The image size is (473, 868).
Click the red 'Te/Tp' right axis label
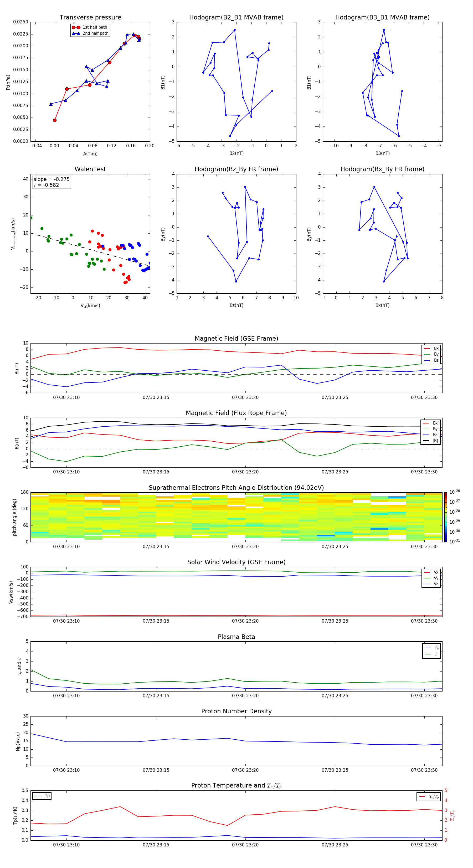453,816
